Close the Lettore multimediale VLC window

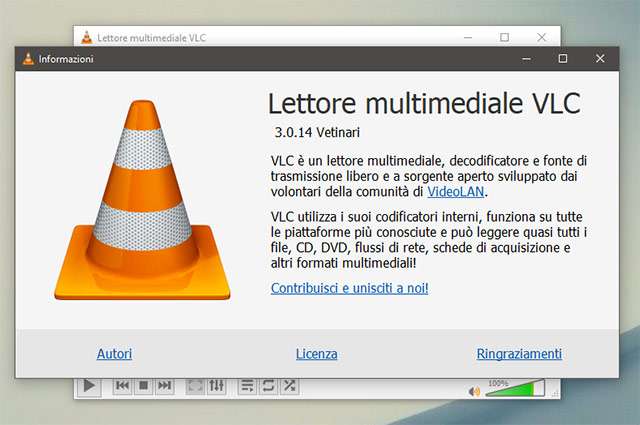click(x=542, y=38)
